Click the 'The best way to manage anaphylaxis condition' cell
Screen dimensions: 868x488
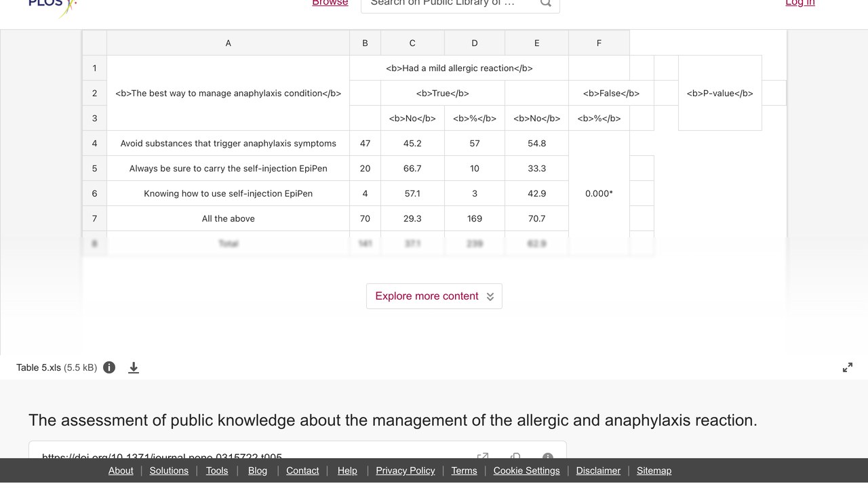(228, 93)
